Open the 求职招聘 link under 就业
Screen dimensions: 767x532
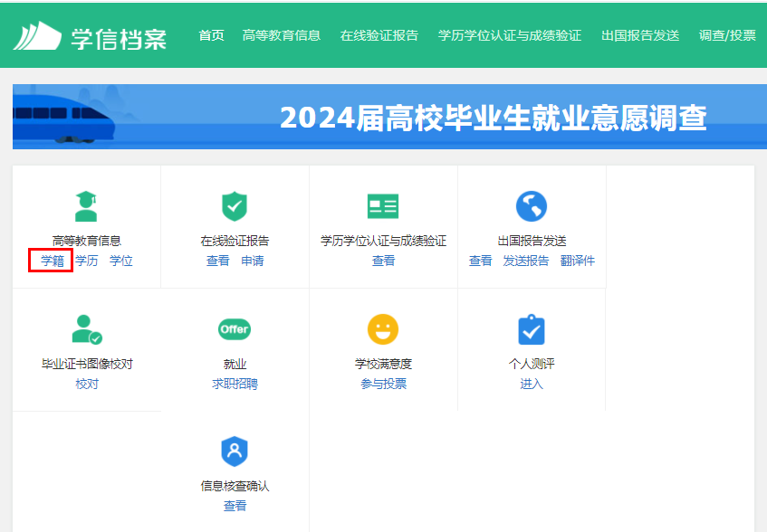(235, 384)
